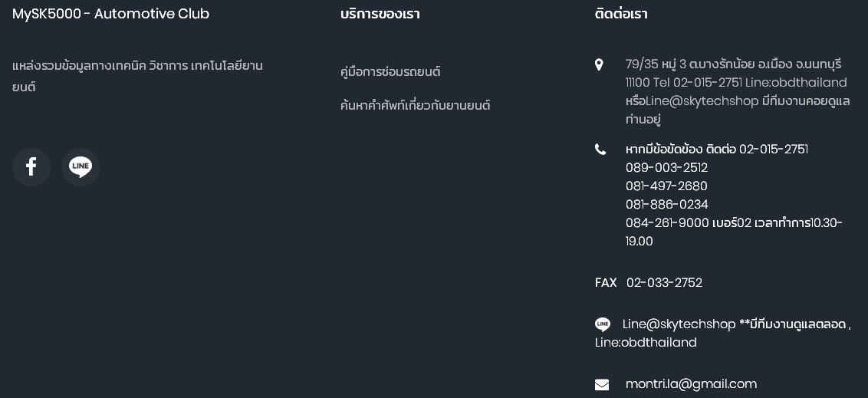Screen dimensions: 868x398
Task: Click the envelope email icon
Action: click(602, 384)
